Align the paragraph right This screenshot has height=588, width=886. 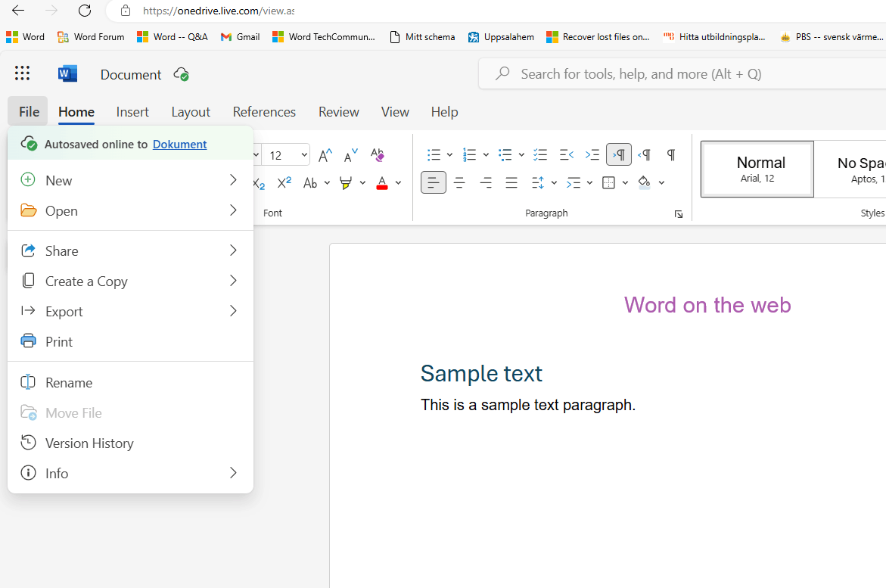pyautogui.click(x=486, y=182)
